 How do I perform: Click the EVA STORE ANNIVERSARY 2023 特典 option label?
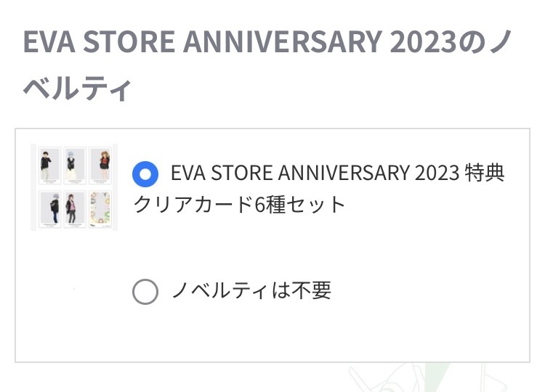coord(337,173)
